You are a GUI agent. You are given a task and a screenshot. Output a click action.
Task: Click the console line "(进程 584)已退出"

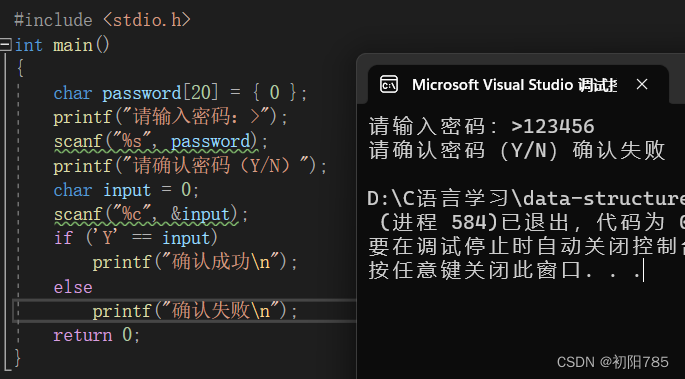pyautogui.click(x=531, y=223)
